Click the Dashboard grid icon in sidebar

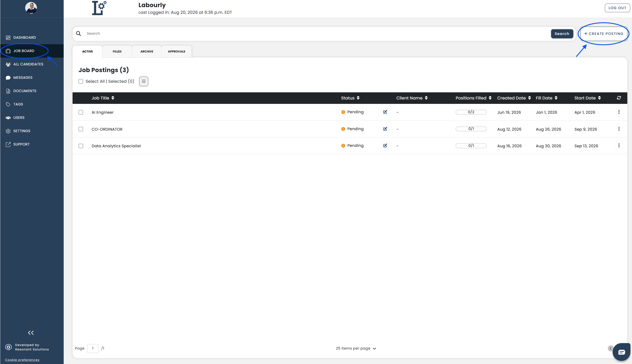pyautogui.click(x=8, y=38)
